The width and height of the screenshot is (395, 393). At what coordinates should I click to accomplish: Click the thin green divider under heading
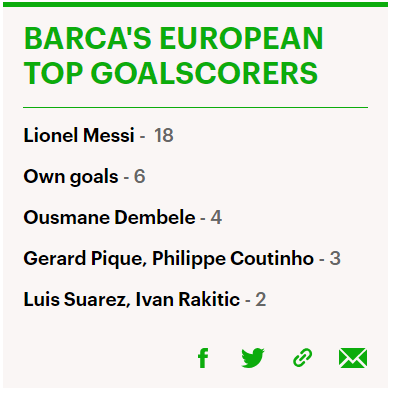click(196, 107)
